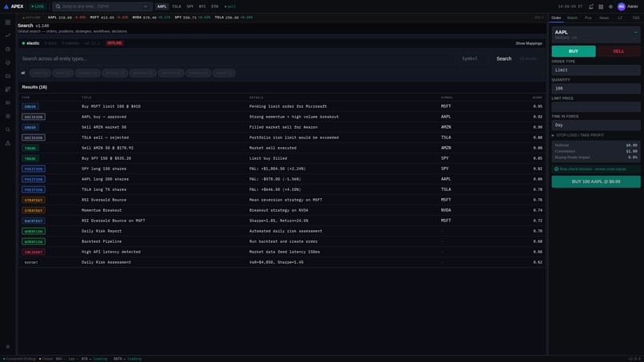Focus the 'Jump to any view' box
The height and width of the screenshot is (362, 644).
[x=102, y=6]
